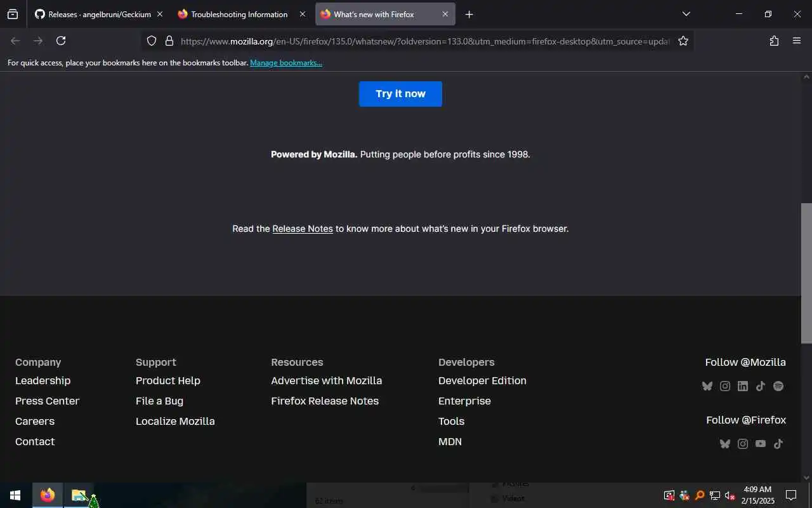Click the scrollbar down arrow
Viewport: 812px width, 508px height.
pos(806,478)
